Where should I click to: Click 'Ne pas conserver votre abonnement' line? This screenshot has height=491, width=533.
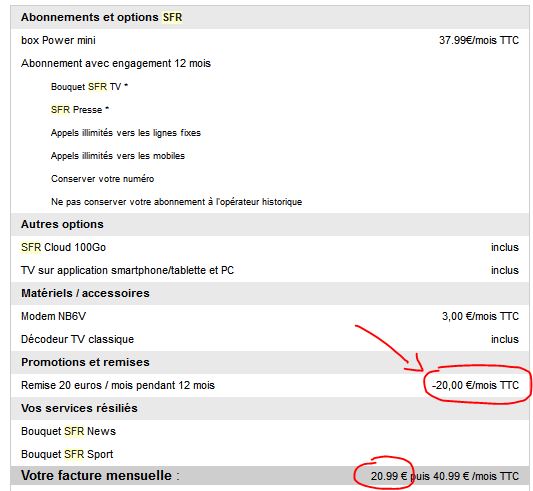176,202
